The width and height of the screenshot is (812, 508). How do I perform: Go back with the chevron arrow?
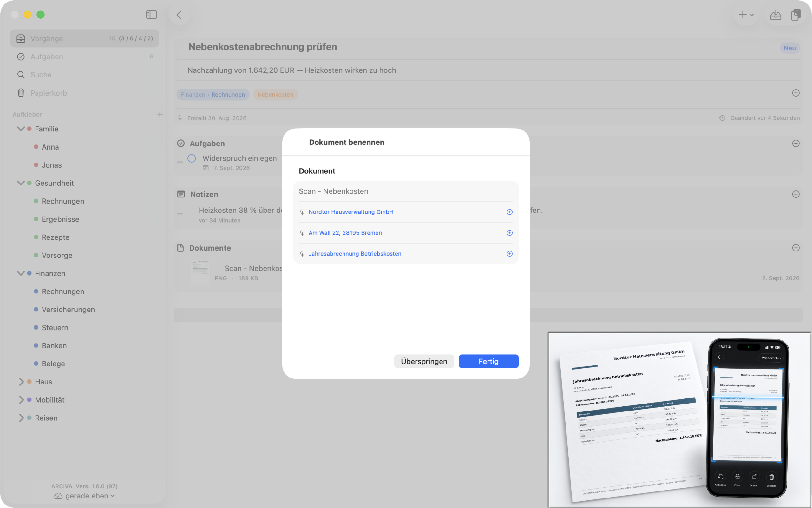click(179, 15)
